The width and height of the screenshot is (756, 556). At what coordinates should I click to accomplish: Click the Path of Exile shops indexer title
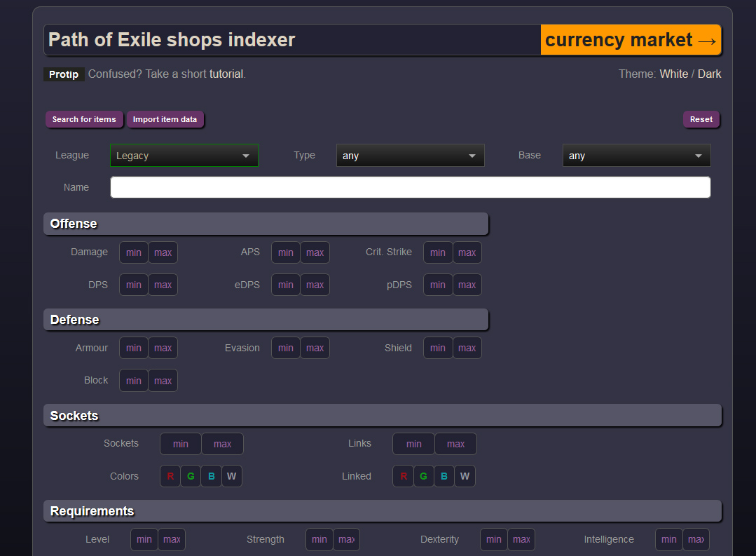point(172,39)
